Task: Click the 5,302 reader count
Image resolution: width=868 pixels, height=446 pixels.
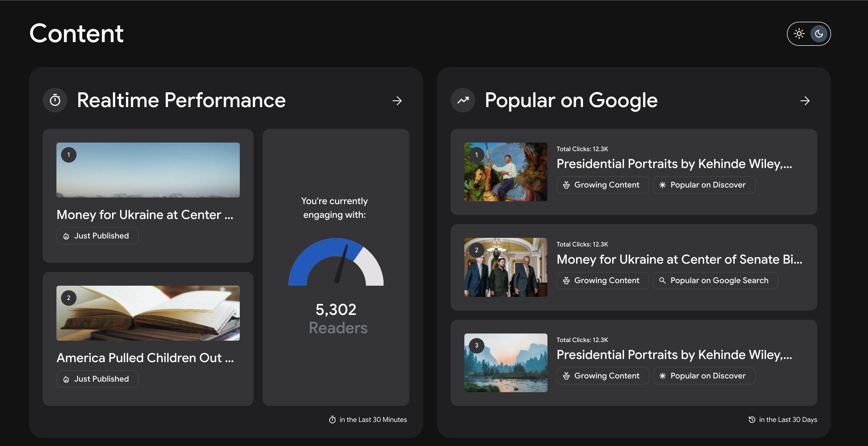Action: [336, 310]
